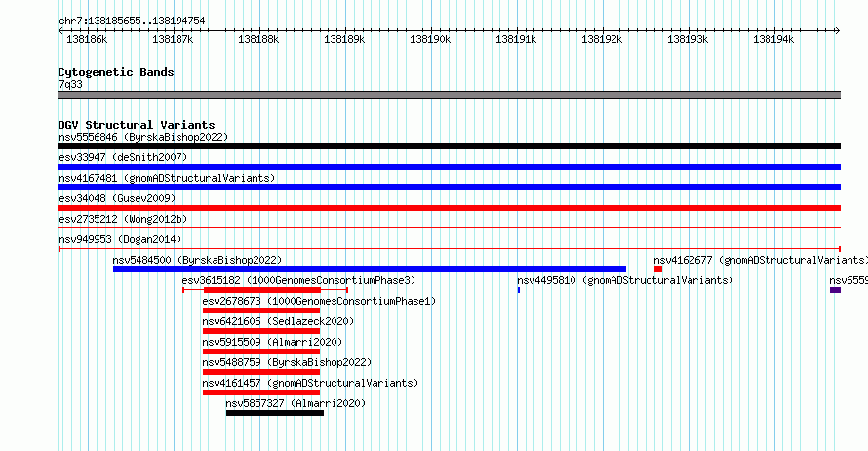Click the esv3615182 red variant bar
This screenshot has width=868, height=451.
[262, 290]
